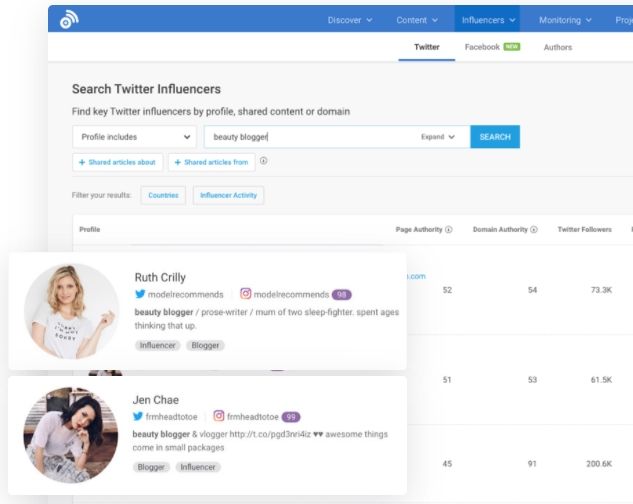Viewport: 633px width, 504px height.
Task: Click the Page Authority value 52
Action: 447,290
